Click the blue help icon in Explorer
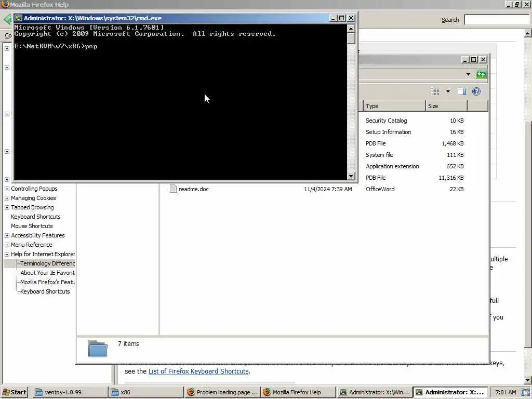The width and height of the screenshot is (532, 399). (x=476, y=91)
